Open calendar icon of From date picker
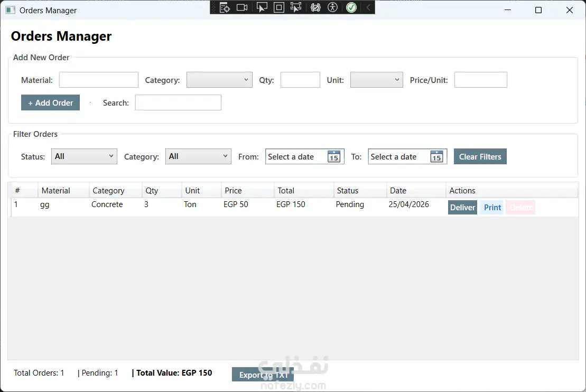 coord(334,156)
